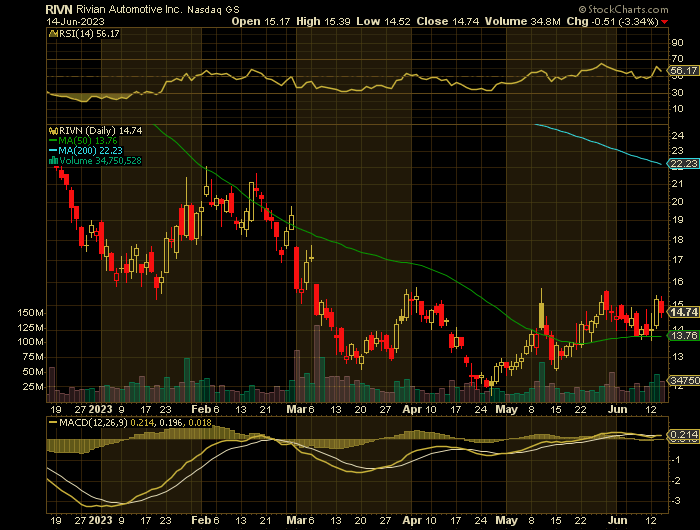Click the Volume 34.8M header value
Screen dimensions: 700x530
click(523, 21)
